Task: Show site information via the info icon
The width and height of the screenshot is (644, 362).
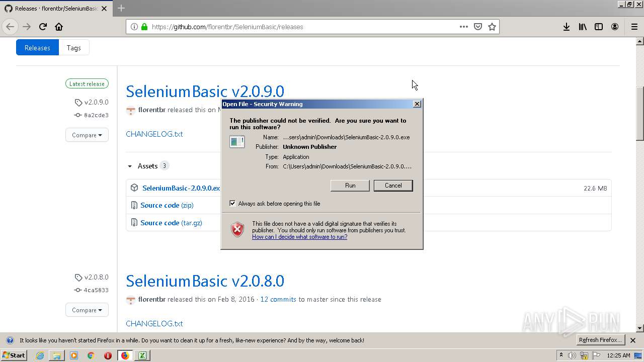Action: point(134,27)
